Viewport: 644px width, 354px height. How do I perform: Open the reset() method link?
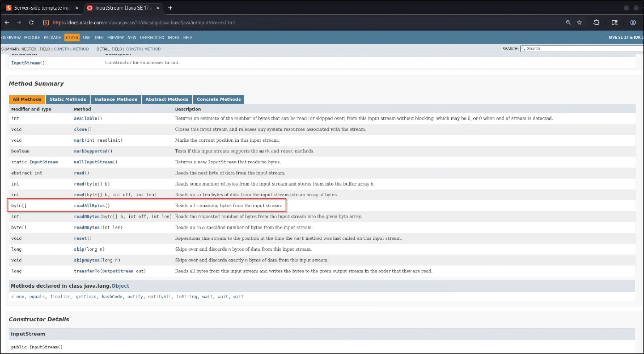click(80, 238)
